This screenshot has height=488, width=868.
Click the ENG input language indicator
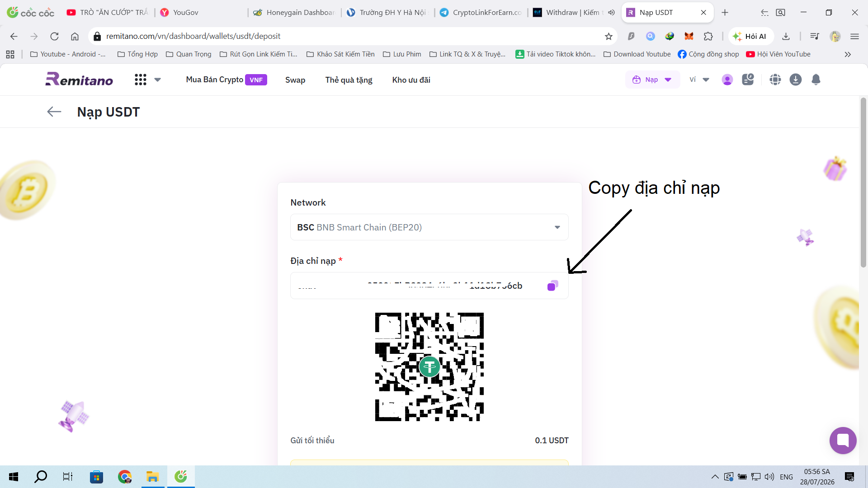coord(787,477)
